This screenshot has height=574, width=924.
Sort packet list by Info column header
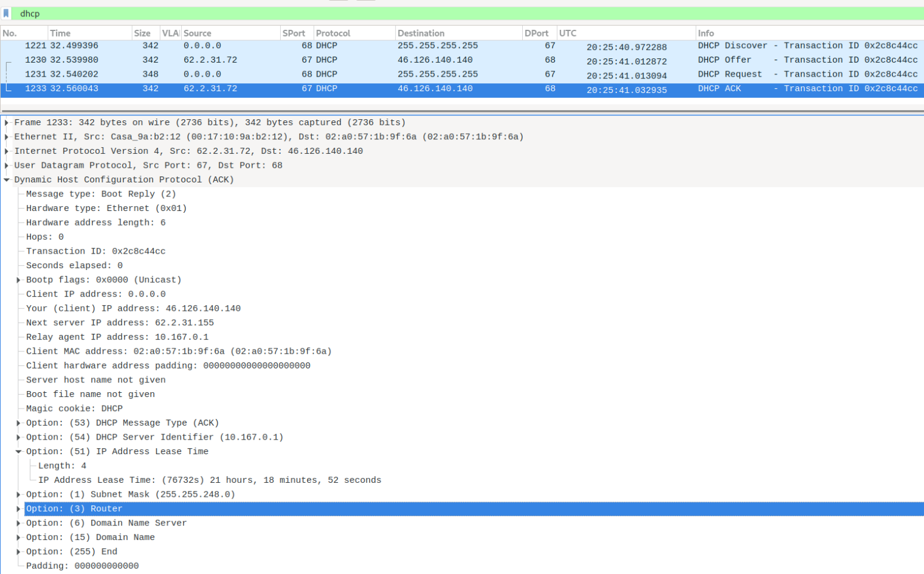click(x=706, y=33)
